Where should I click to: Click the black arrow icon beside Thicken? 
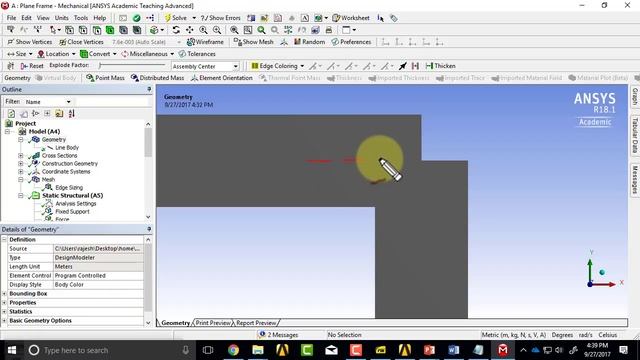pyautogui.click(x=403, y=66)
